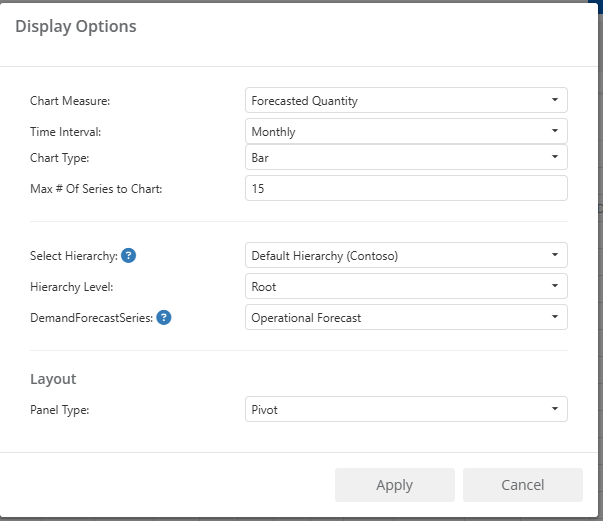Open the DemandForecastSeries dropdown showing Operational Forecast
Viewport: 603px width, 521px height.
coord(406,318)
